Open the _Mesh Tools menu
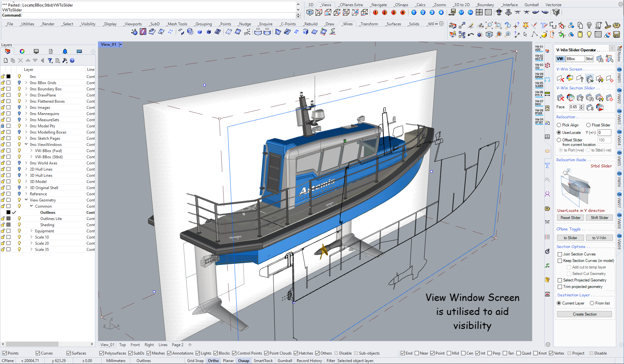Image resolution: width=624 pixels, height=364 pixels. [x=177, y=24]
